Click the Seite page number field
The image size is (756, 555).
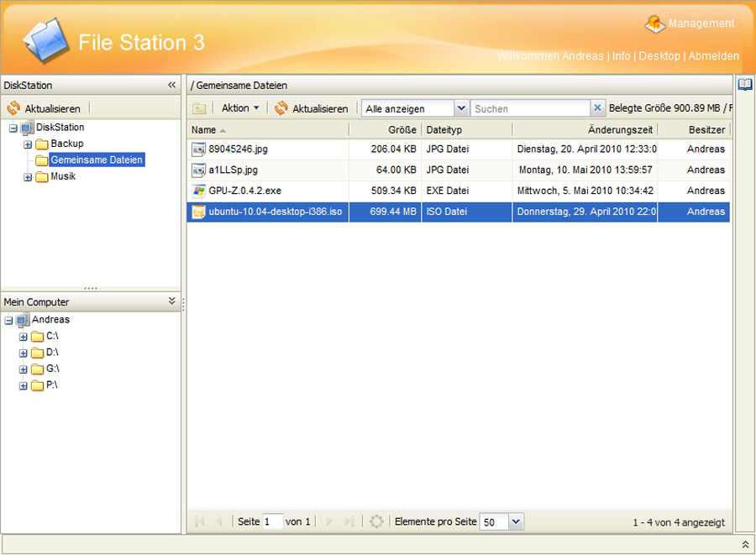272,521
